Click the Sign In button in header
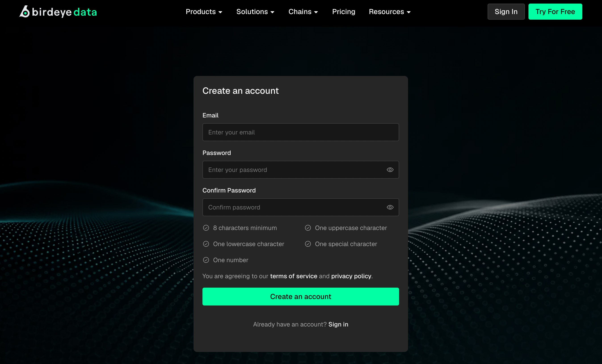The height and width of the screenshot is (364, 602). tap(506, 12)
